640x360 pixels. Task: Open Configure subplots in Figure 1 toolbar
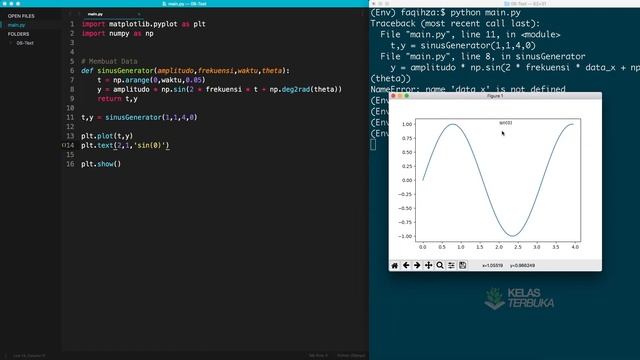451,265
